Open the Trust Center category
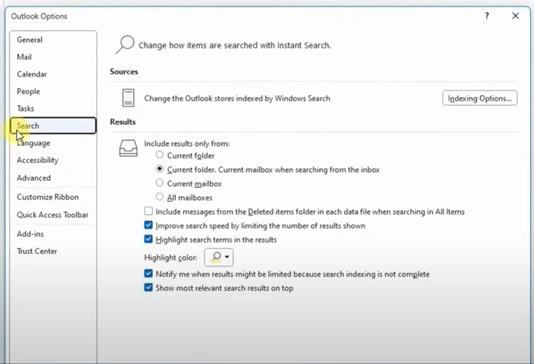The width and height of the screenshot is (534, 364). [x=37, y=251]
